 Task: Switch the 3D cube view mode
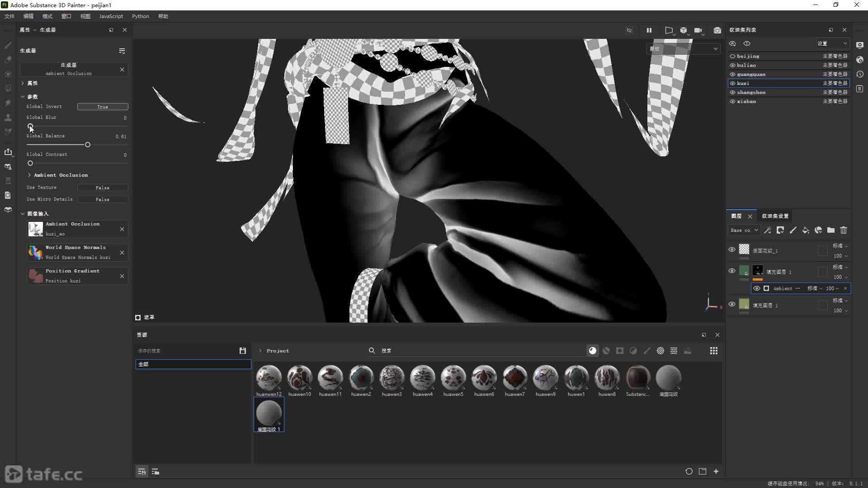click(684, 30)
